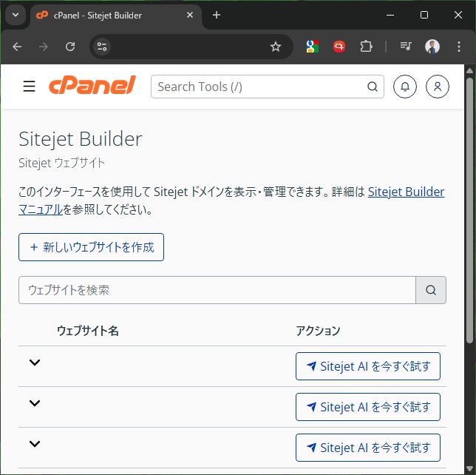Open the tab search dropdown arrow
The height and width of the screenshot is (475, 476).
(x=15, y=15)
